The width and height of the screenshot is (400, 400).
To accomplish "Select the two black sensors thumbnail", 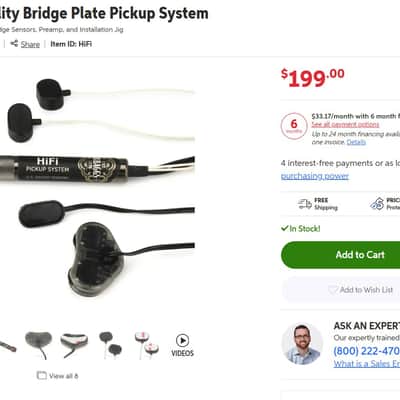I will [111, 345].
